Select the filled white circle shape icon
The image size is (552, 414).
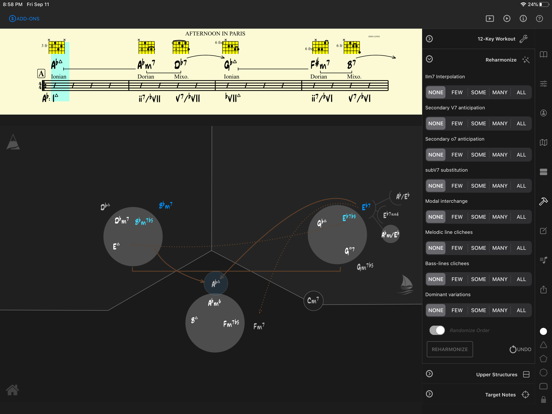point(544,331)
